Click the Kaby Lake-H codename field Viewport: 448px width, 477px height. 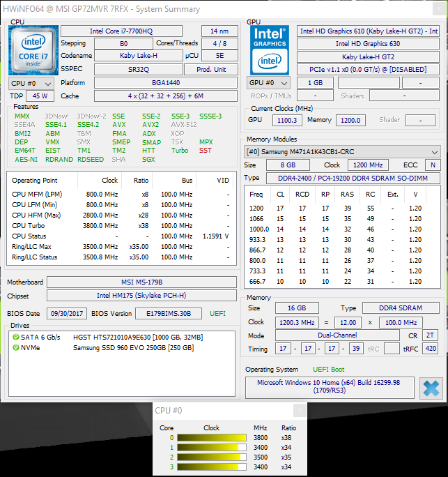[139, 56]
